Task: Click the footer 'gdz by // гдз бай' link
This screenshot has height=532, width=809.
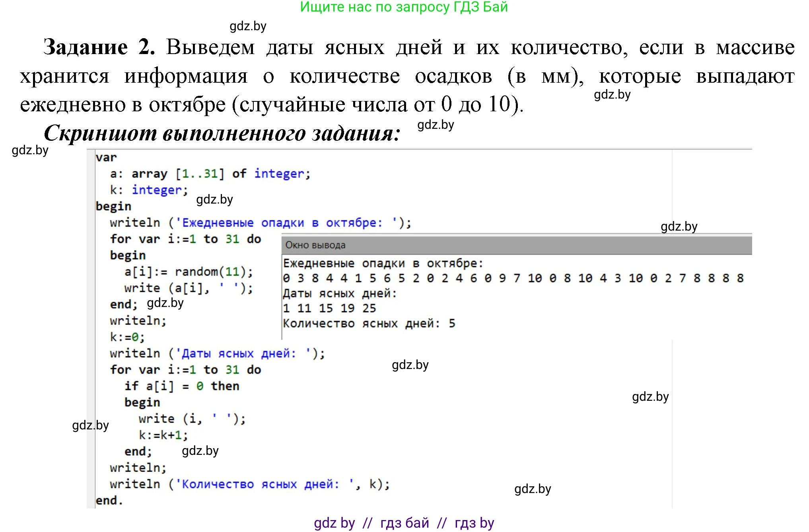Action: coord(404,522)
